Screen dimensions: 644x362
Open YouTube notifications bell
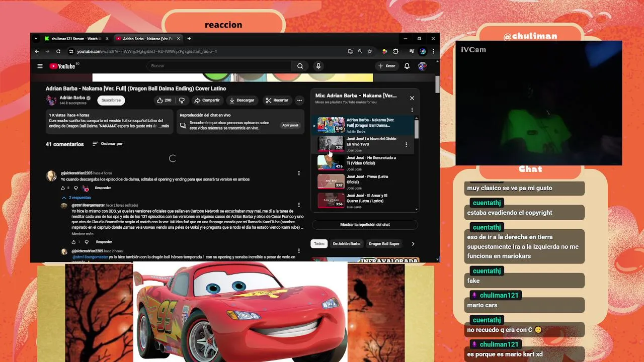407,66
